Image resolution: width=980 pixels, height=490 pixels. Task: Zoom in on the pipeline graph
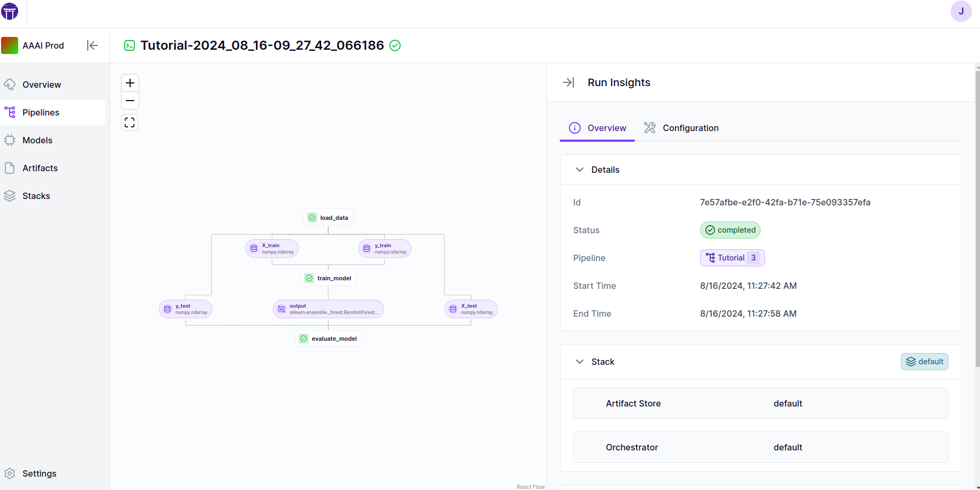(130, 83)
